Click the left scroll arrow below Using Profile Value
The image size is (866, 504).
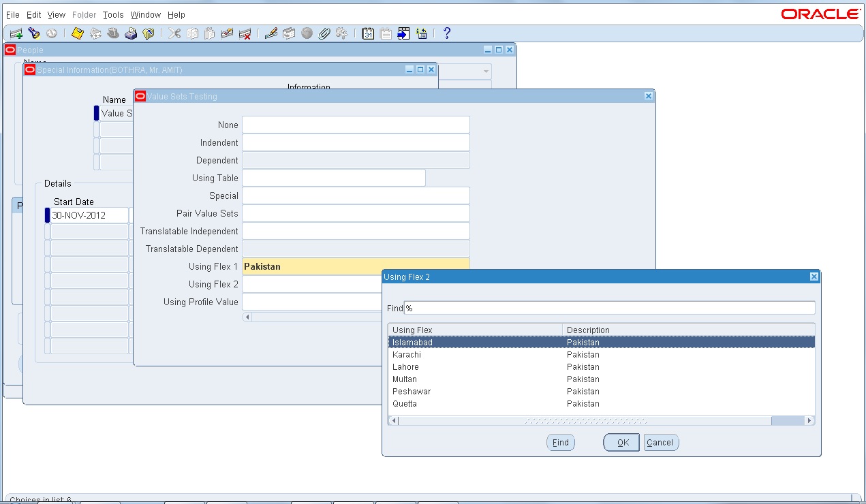point(247,317)
